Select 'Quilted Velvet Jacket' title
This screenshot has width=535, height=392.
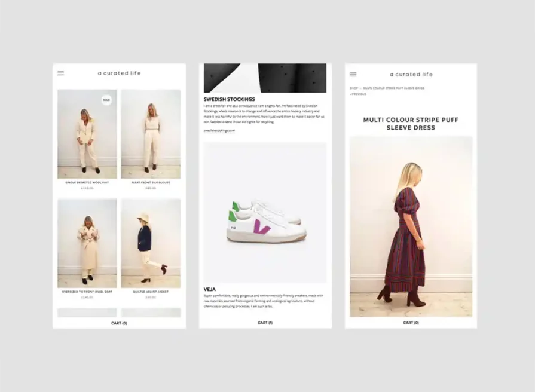(151, 292)
